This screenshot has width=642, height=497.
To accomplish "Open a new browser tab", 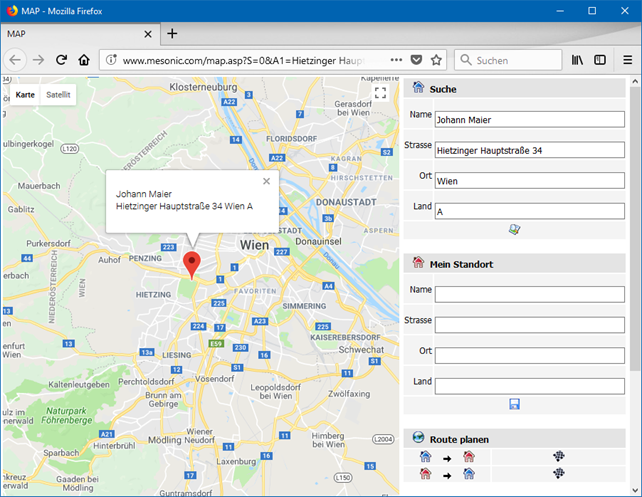I will click(x=172, y=33).
